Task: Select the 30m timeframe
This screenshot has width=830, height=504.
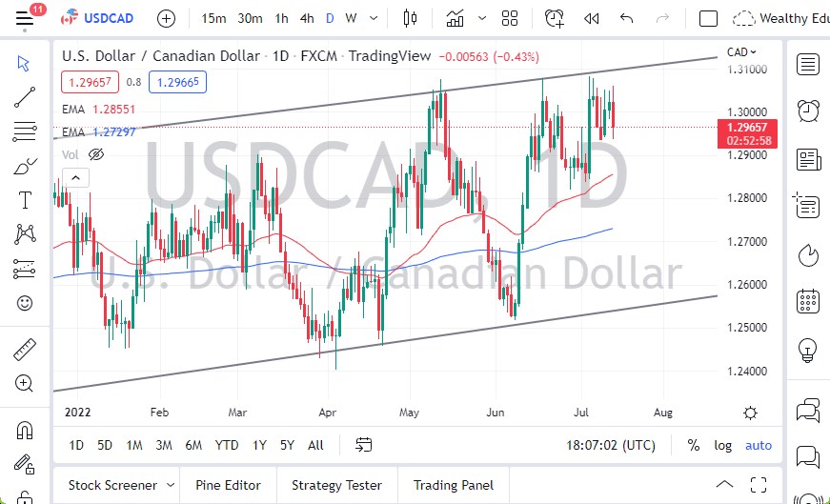Action: 250,18
